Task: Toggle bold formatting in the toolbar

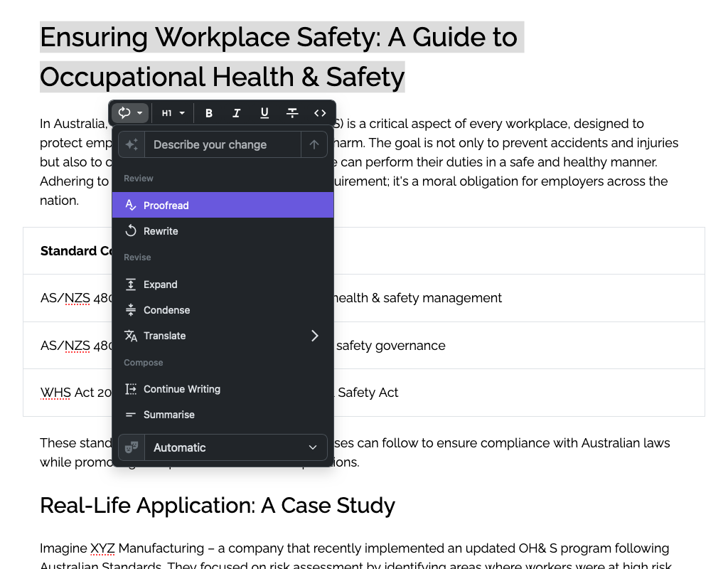Action: tap(209, 113)
